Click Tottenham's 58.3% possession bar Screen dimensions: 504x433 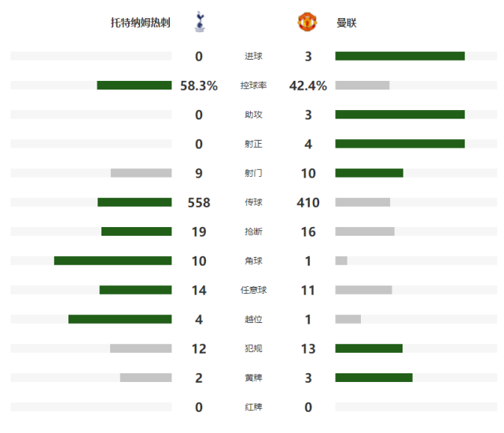[134, 85]
